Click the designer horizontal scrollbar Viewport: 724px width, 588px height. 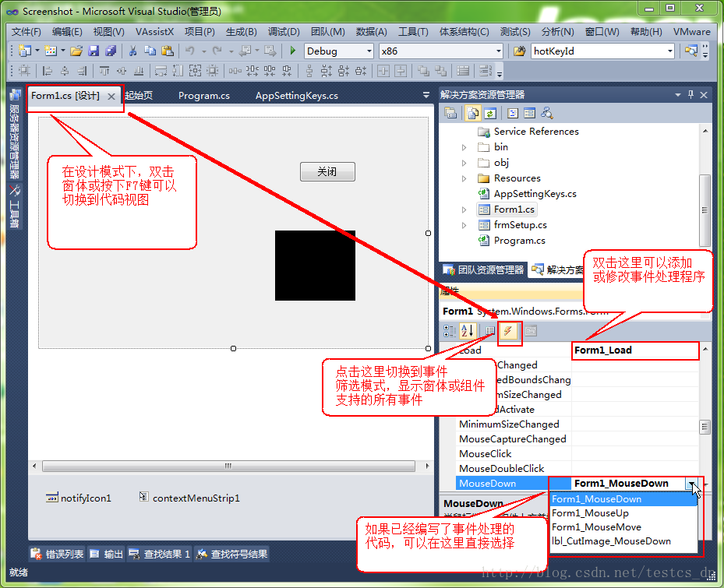pos(228,467)
